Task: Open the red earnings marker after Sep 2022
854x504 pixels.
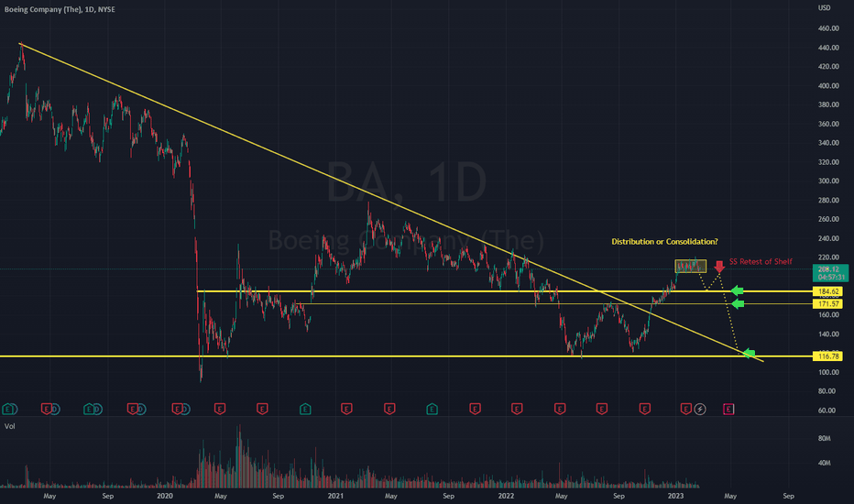Action: click(645, 409)
